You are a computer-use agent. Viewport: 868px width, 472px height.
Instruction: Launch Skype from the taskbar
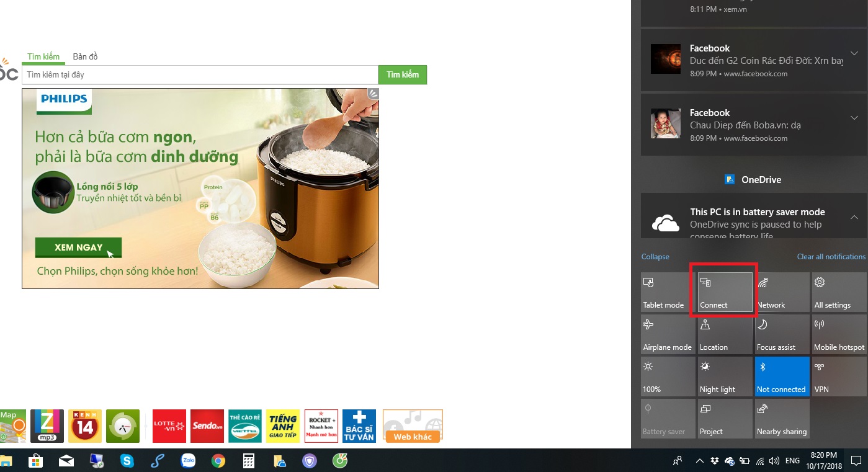(127, 461)
